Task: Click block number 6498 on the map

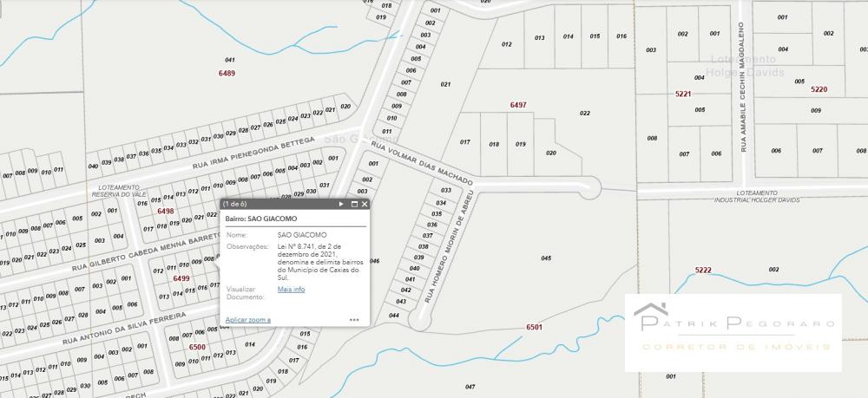Action: tap(166, 211)
